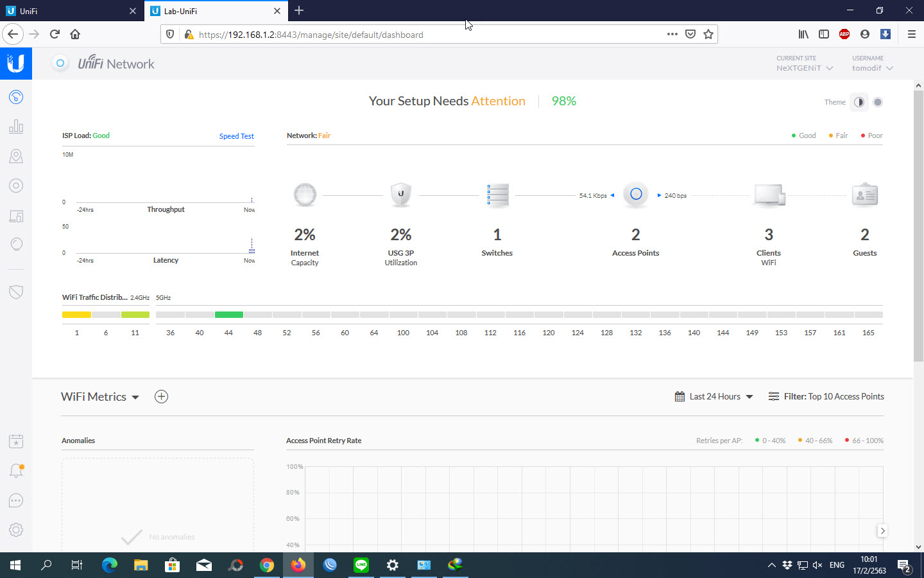The width and height of the screenshot is (924, 578).
Task: Open the Username tomodif dropdown
Action: pyautogui.click(x=872, y=67)
